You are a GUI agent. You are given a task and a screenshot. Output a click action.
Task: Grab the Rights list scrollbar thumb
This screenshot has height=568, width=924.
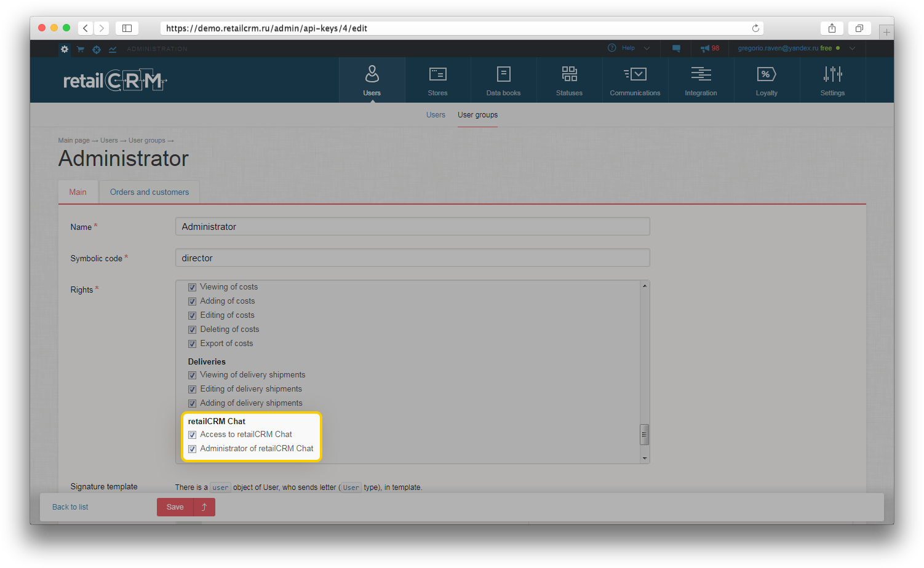tap(645, 434)
